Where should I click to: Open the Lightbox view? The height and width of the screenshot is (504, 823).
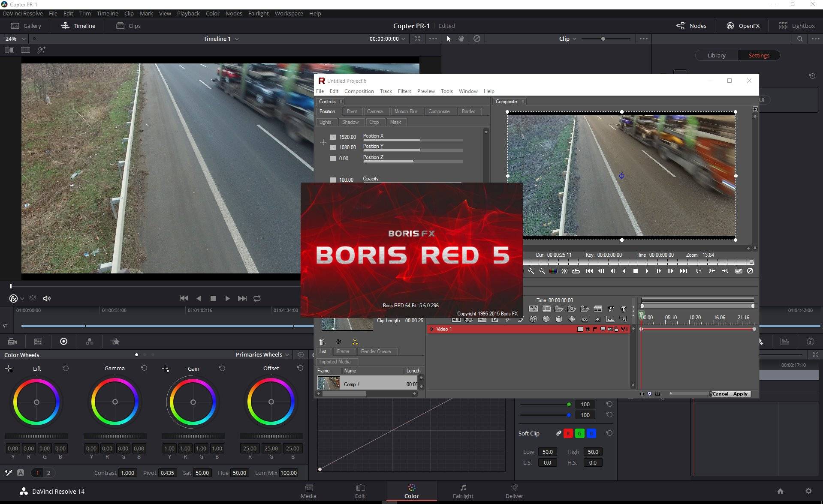[x=797, y=26]
